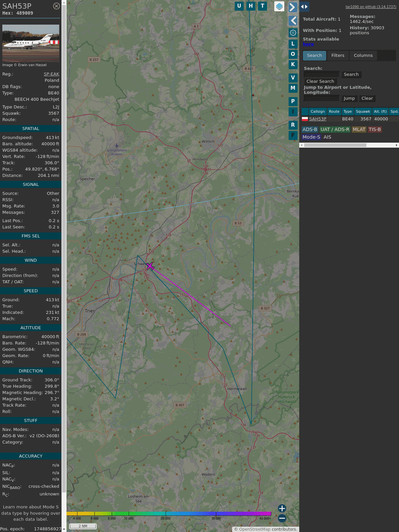Screen dimensions: 399x532
Task: Switch to the Filters tab
Action: [338, 56]
